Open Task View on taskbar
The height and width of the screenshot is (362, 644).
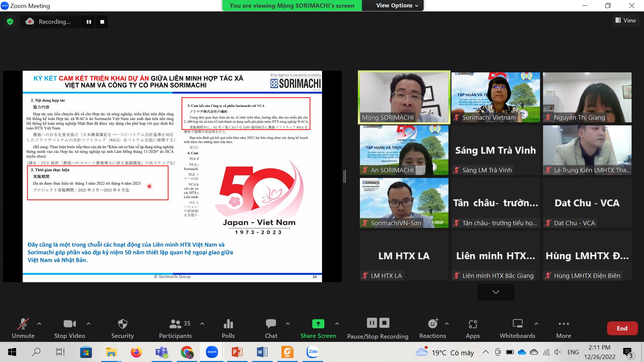click(x=60, y=352)
